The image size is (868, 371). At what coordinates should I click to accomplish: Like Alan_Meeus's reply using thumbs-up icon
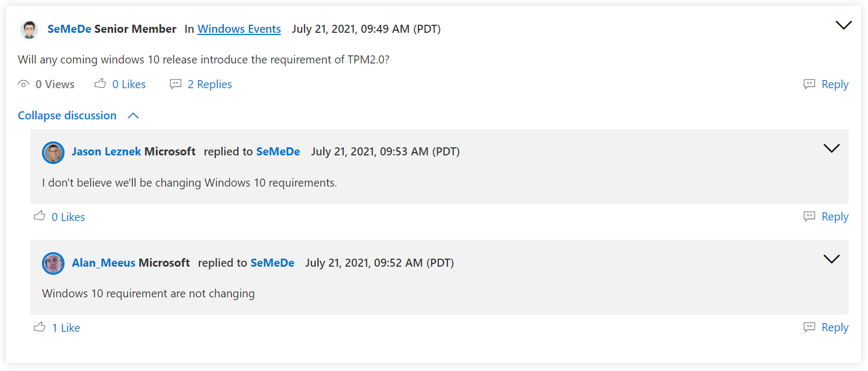40,327
